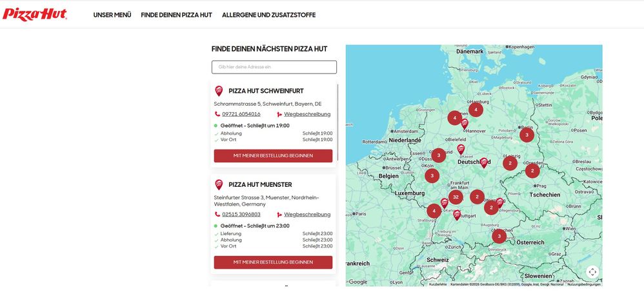
Task: Start order at Pizza Hut Muenster
Action: 273,262
